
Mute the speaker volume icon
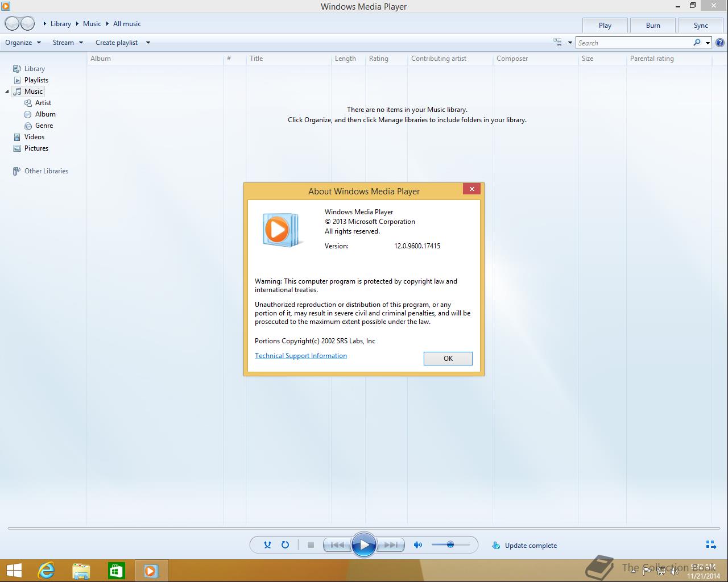point(418,545)
